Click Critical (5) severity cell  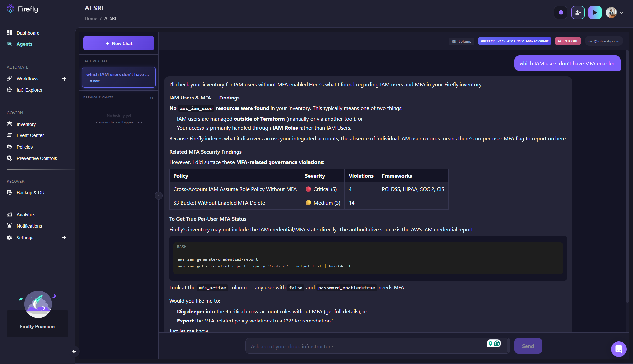322,189
